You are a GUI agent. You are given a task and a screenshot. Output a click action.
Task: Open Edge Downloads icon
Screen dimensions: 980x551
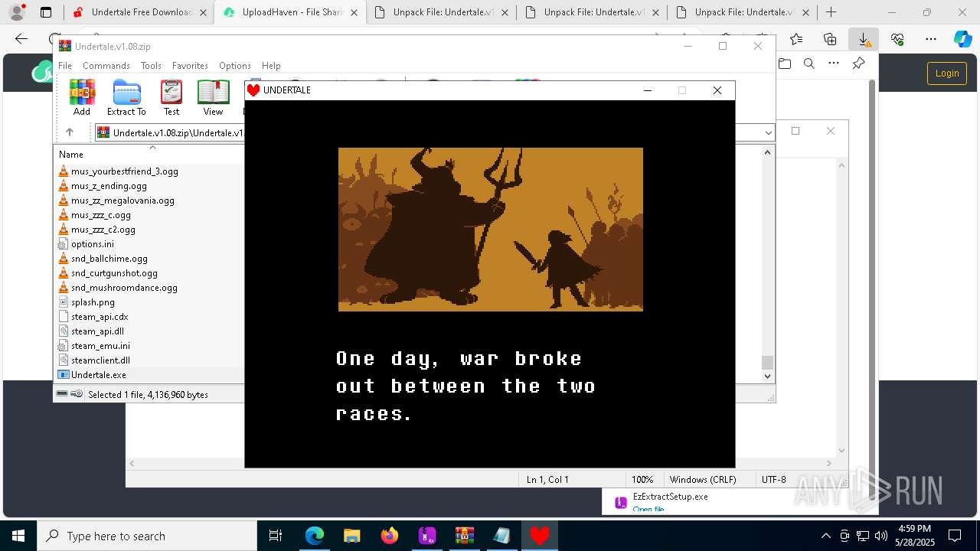(x=864, y=39)
